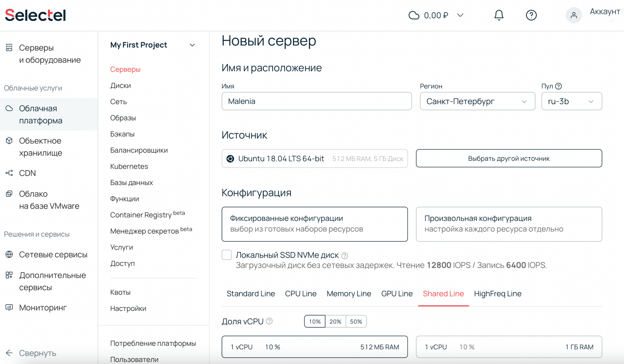Expand the My First Project dropdown
The width and height of the screenshot is (624, 364).
click(x=192, y=45)
